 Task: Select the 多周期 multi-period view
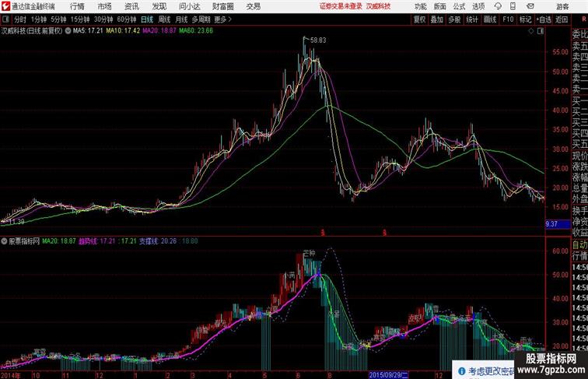point(201,19)
